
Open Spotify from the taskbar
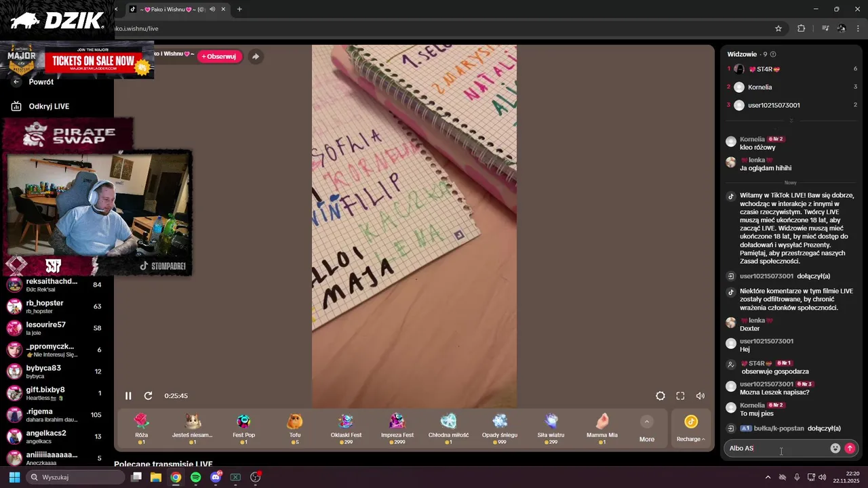pyautogui.click(x=195, y=477)
